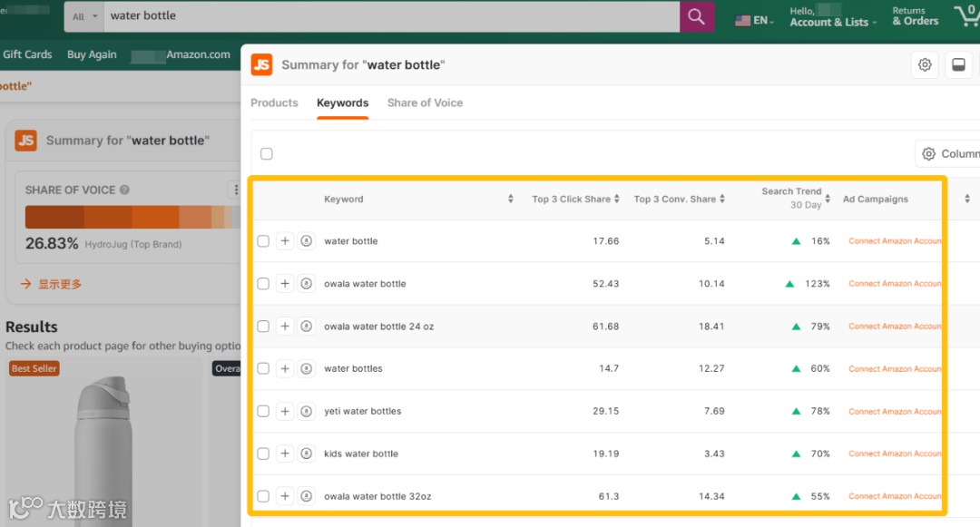Switch to the Share of Voice tab
The width and height of the screenshot is (980, 527).
pos(425,103)
